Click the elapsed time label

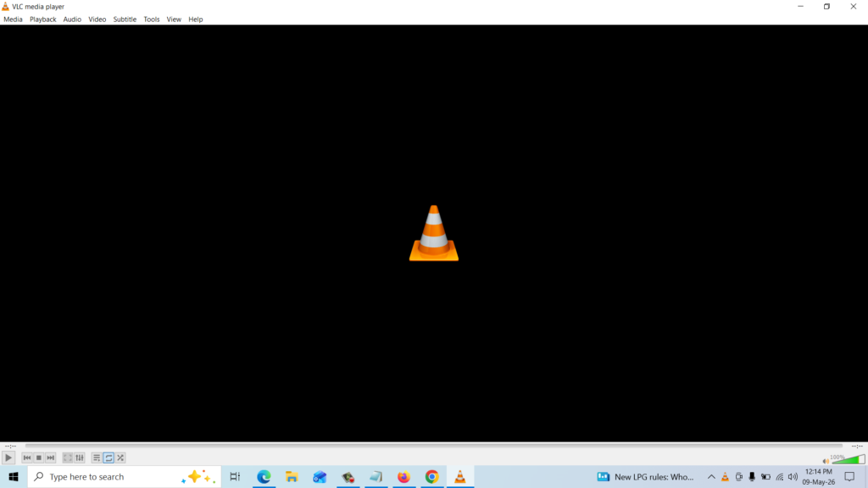click(10, 446)
